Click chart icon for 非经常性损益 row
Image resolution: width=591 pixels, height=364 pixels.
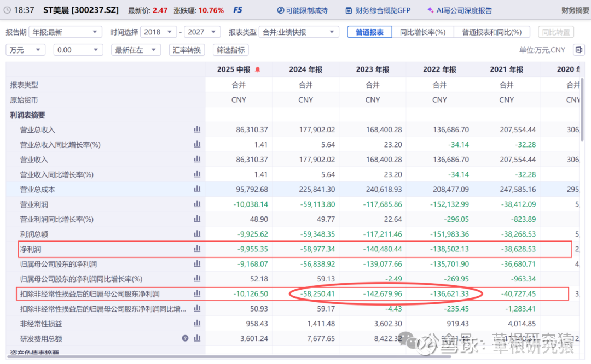click(197, 324)
